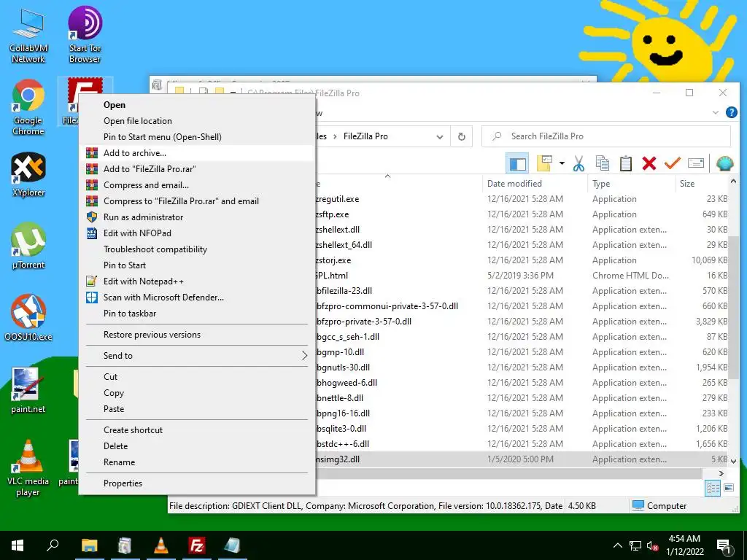
Task: Choose Rename in context menu
Action: 197,462
